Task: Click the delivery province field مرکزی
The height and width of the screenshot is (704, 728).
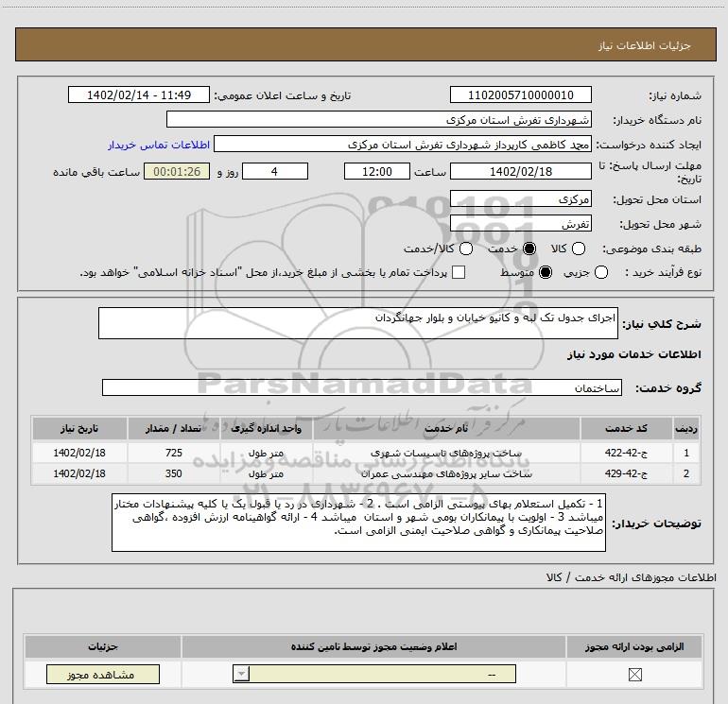Action: 520,199
